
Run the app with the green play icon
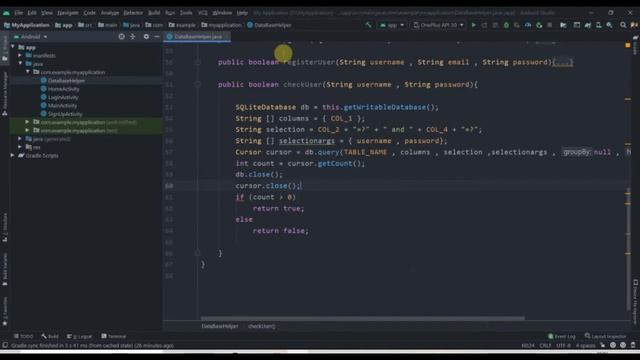pos(473,25)
